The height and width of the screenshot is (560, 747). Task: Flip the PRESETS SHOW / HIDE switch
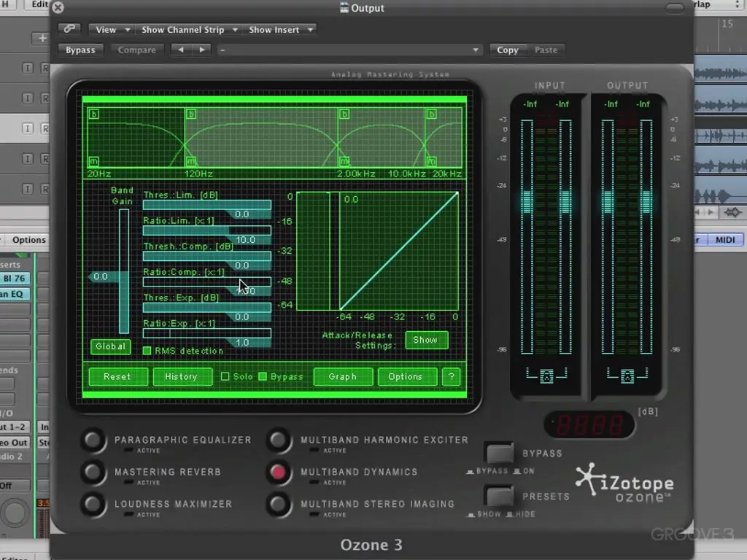tap(499, 495)
